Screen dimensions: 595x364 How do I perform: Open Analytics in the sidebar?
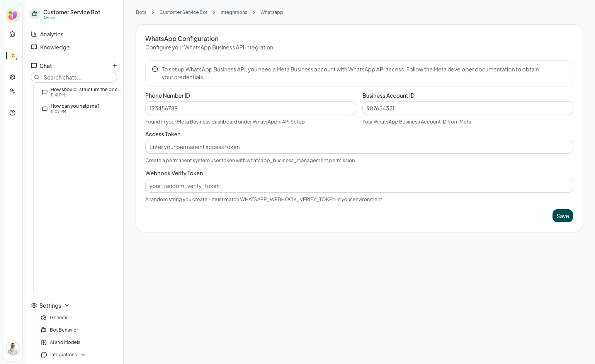[x=51, y=34]
